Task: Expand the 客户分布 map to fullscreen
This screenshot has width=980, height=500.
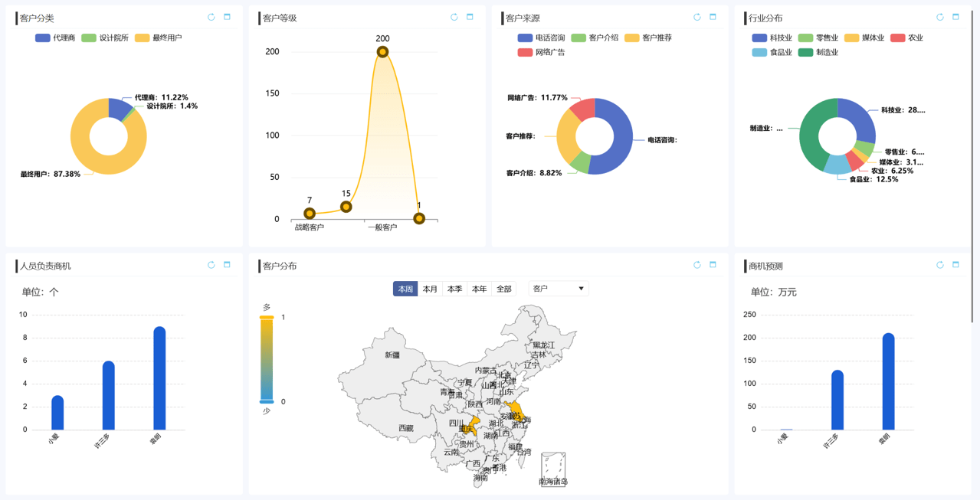Action: click(711, 263)
